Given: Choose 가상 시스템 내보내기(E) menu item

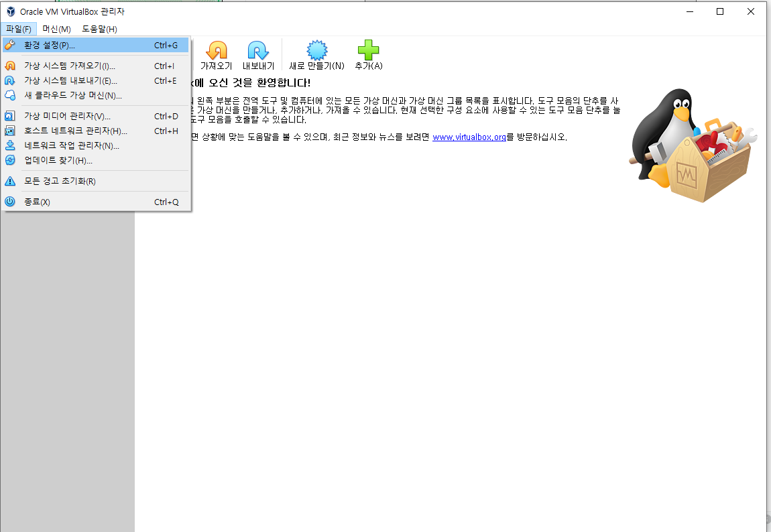Looking at the screenshot, I should pos(95,80).
